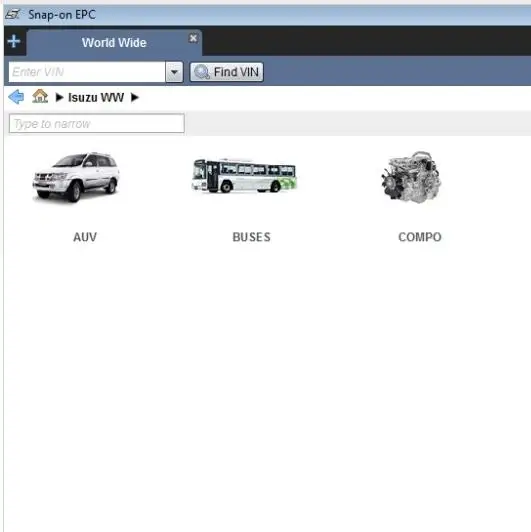Open the COMPO engine thumbnail

tap(411, 177)
